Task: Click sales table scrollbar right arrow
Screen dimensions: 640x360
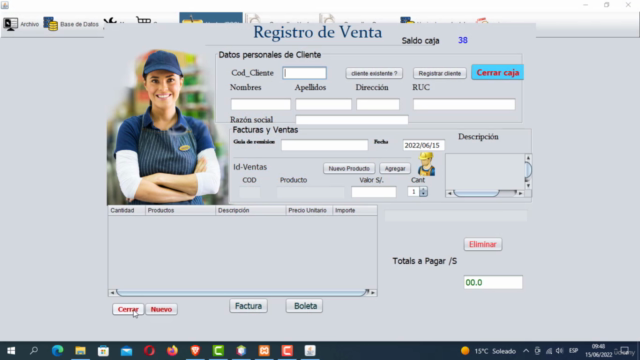Action: (x=373, y=293)
